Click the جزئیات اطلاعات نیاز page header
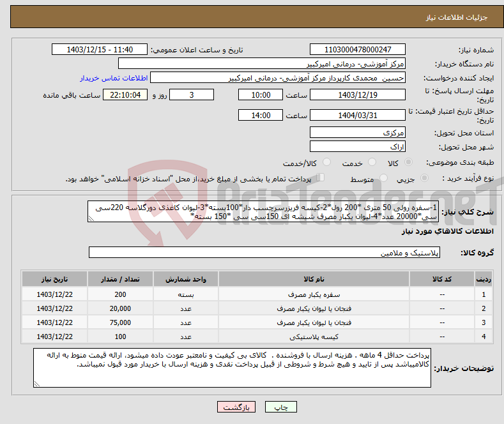The height and width of the screenshot is (424, 504). coord(457,17)
